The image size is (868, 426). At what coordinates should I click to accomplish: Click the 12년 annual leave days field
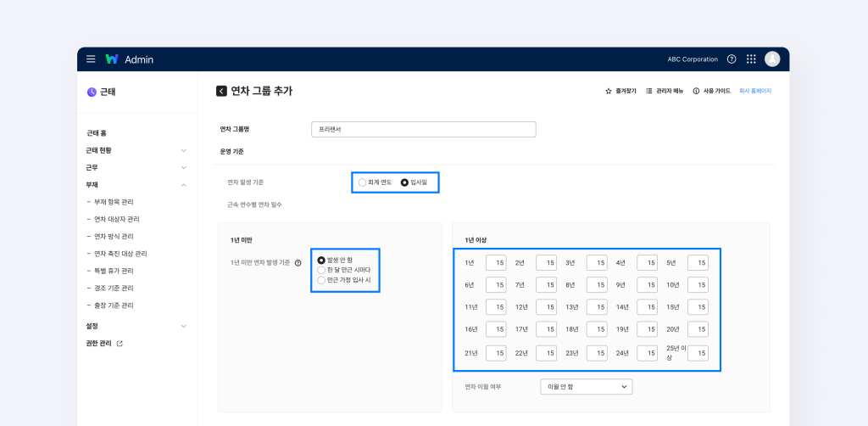click(x=547, y=307)
